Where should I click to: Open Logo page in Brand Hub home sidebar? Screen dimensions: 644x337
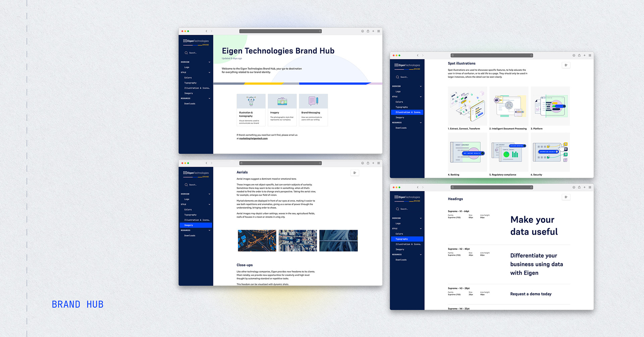pos(187,67)
